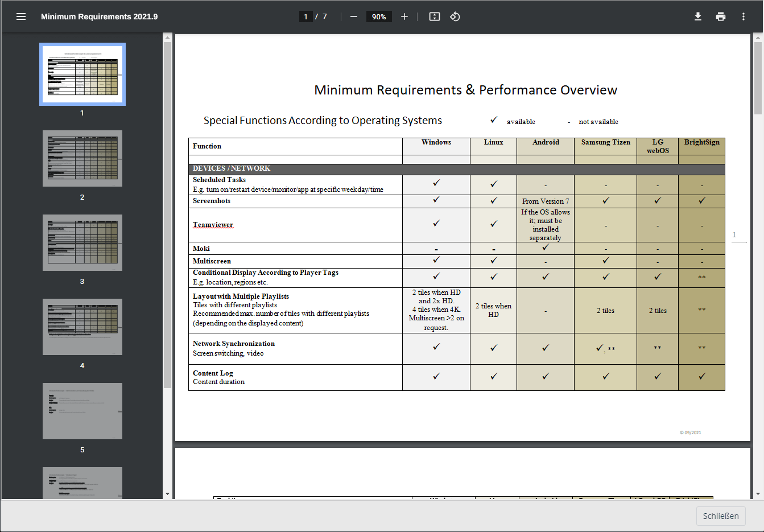Viewport: 764px width, 532px height.
Task: Click the fit to page icon
Action: click(435, 17)
